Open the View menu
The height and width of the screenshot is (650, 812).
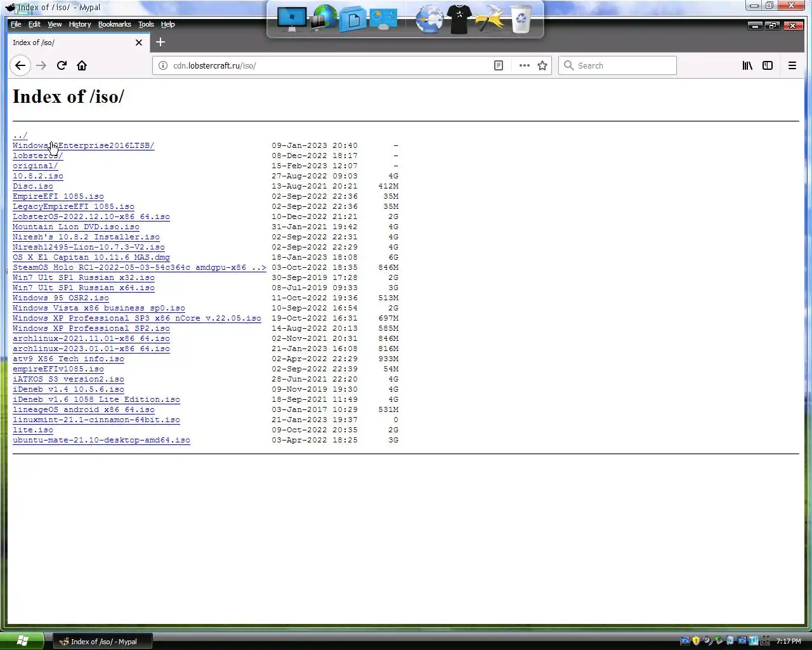(x=55, y=24)
